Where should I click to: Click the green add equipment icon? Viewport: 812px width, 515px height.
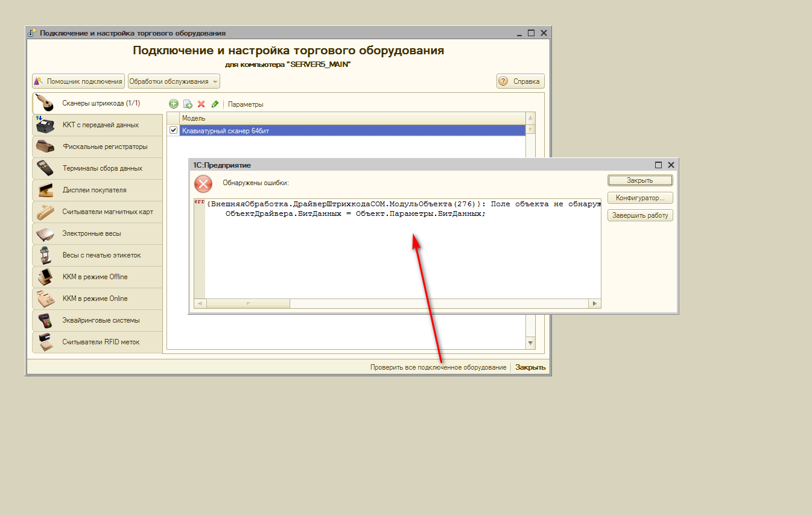click(x=174, y=104)
